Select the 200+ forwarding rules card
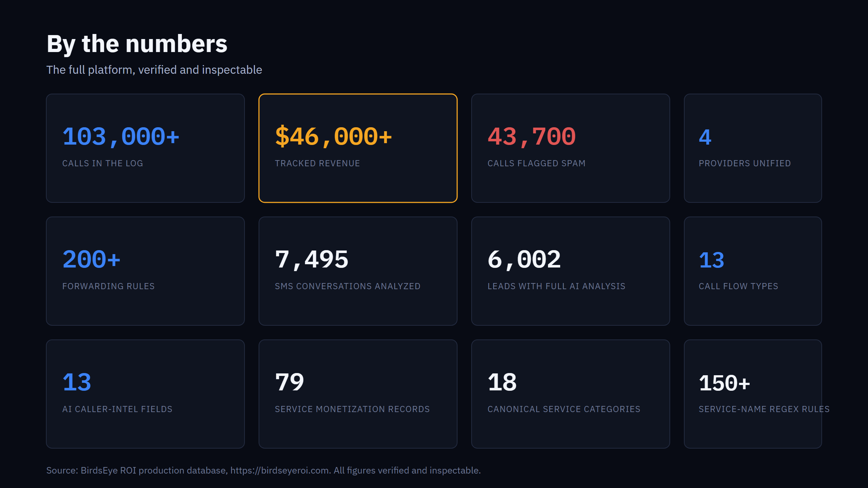868x488 pixels. pos(145,271)
